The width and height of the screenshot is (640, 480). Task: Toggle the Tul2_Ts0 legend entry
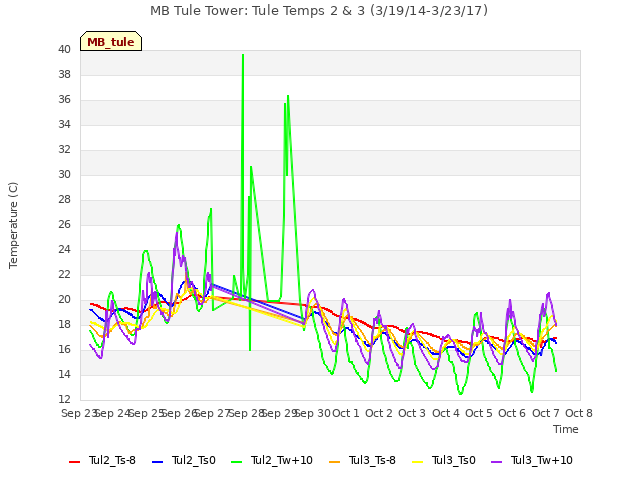click(183, 460)
